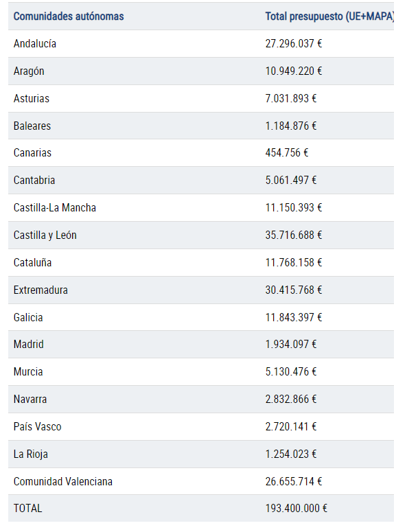Click the TOTAL figure 193.400.000 €
The width and height of the screenshot is (396, 532).
pyautogui.click(x=296, y=509)
